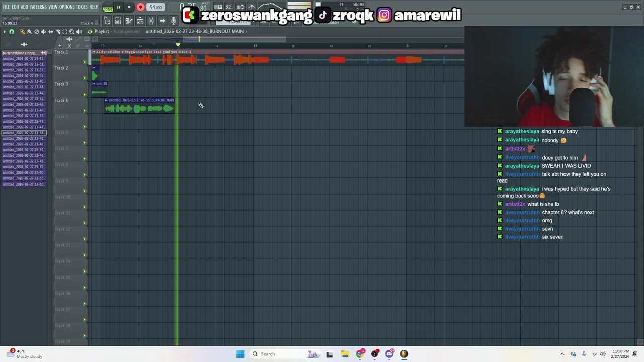Mute Track 2 with its green LED

(x=85, y=78)
